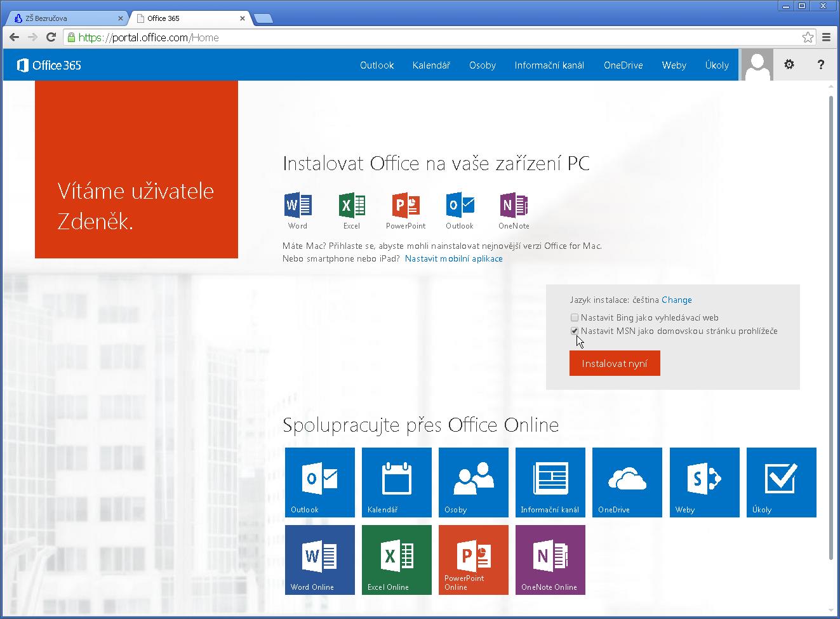Open the Osoby tile

474,483
